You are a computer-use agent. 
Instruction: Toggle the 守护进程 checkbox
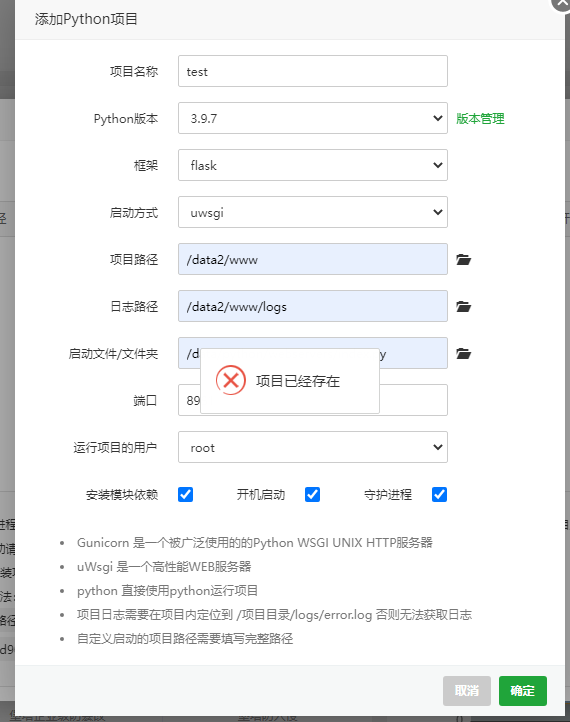click(439, 495)
